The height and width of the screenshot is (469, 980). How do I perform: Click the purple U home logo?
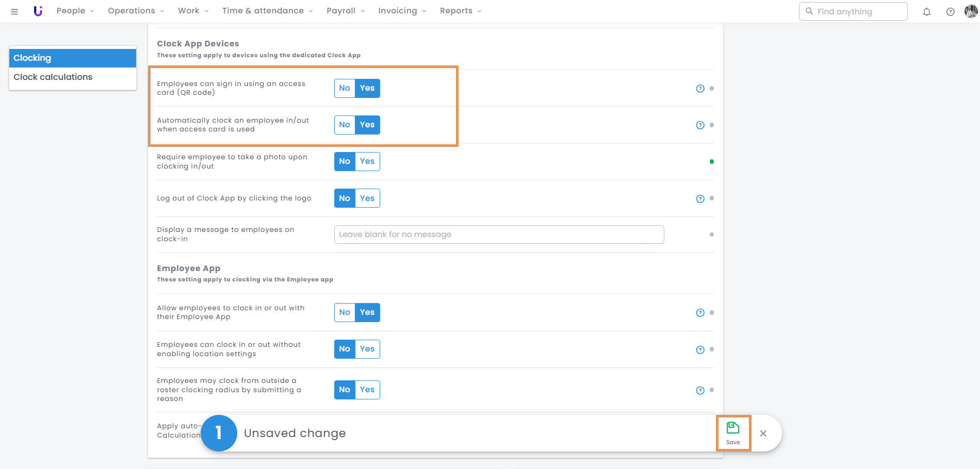38,11
